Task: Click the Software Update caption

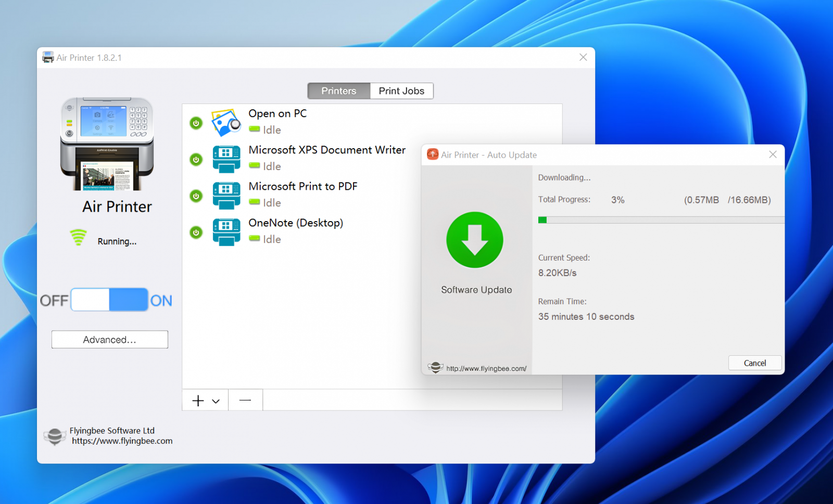Action: [x=476, y=290]
